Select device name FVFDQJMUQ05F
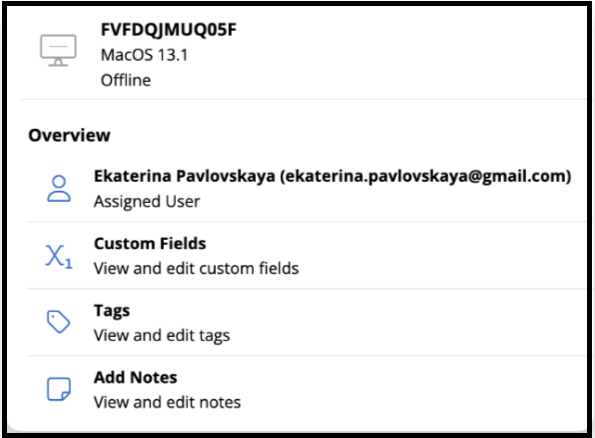Screen dimensions: 595x438 (168, 30)
